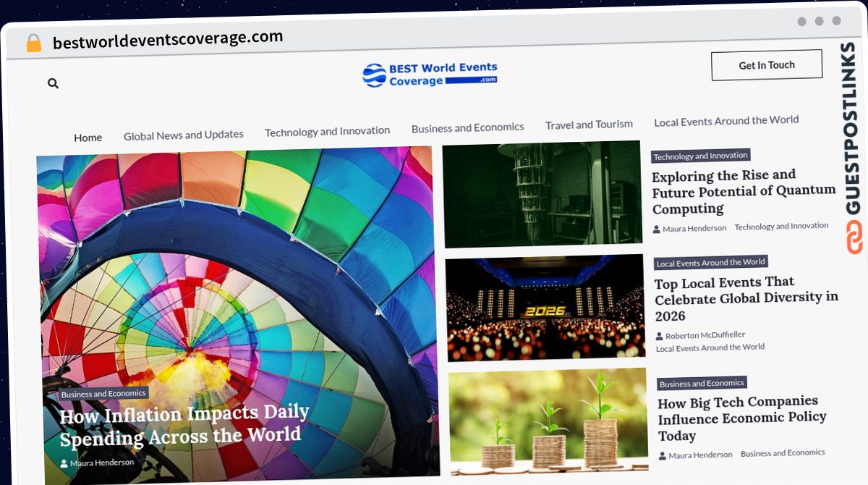This screenshot has width=868, height=485.
Task: Open Technology and Innovation menu
Action: [328, 132]
